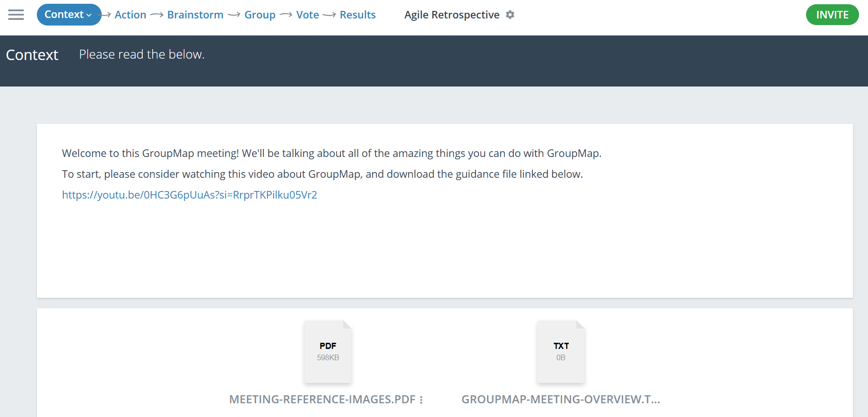Open MEETING-REFERENCE-IMAGES.PDF file name

(x=322, y=400)
